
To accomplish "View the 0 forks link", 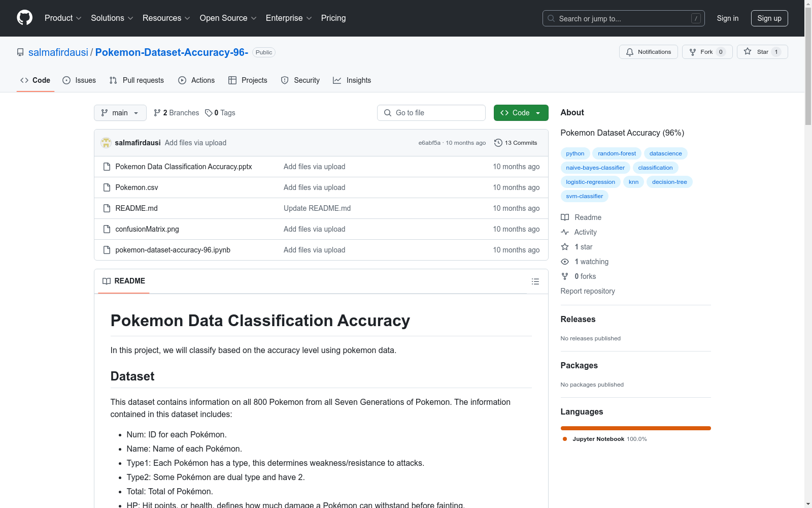I will [x=579, y=276].
